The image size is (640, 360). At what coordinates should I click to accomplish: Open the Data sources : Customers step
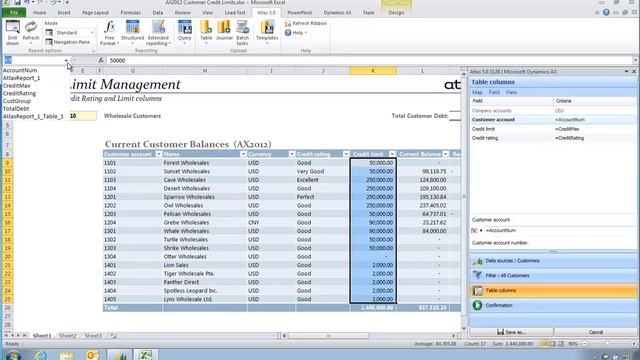tap(553, 261)
